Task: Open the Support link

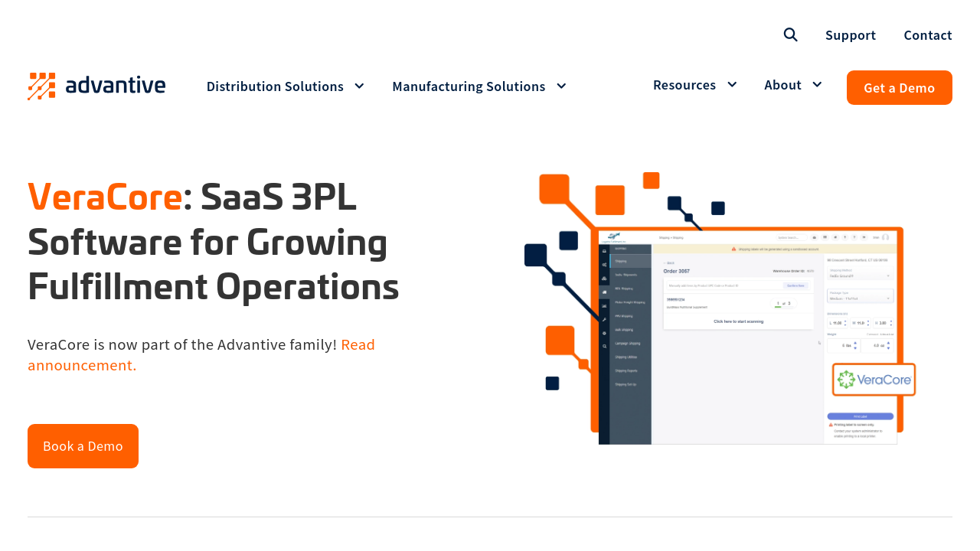Action: point(851,35)
